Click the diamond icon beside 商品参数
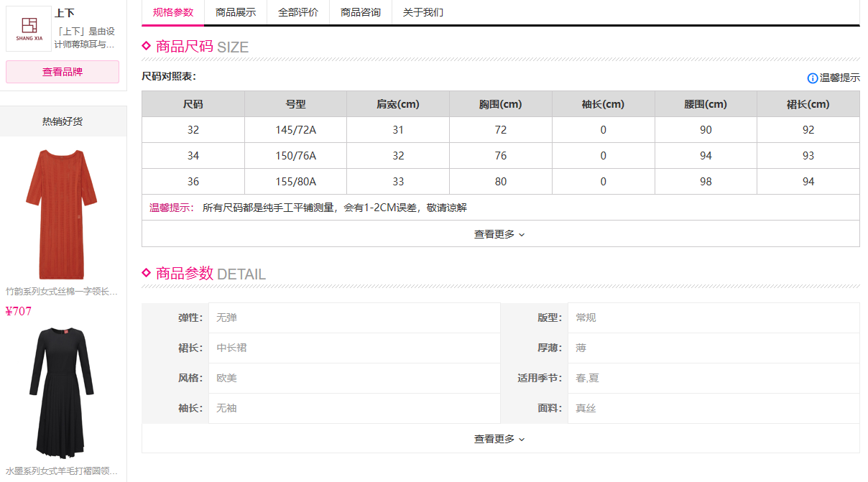The width and height of the screenshot is (868, 482). 147,274
